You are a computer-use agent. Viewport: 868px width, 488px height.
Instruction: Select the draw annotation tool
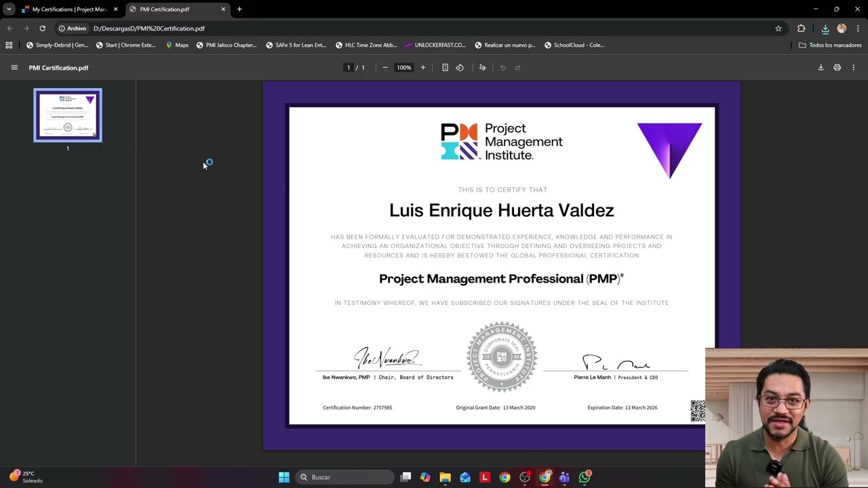tap(482, 68)
